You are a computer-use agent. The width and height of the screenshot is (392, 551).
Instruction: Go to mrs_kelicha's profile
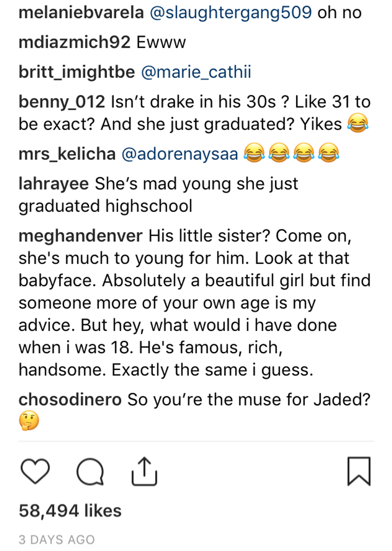67,154
